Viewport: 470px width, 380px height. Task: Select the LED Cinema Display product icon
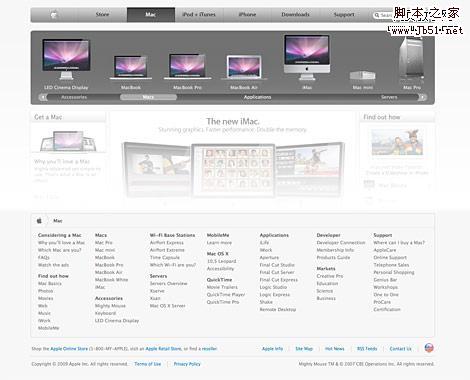pyautogui.click(x=66, y=59)
